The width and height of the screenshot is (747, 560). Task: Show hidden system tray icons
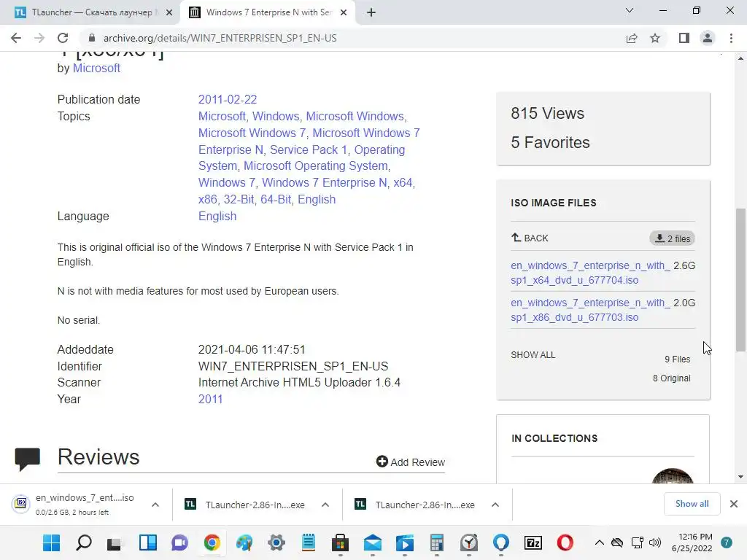tap(600, 542)
